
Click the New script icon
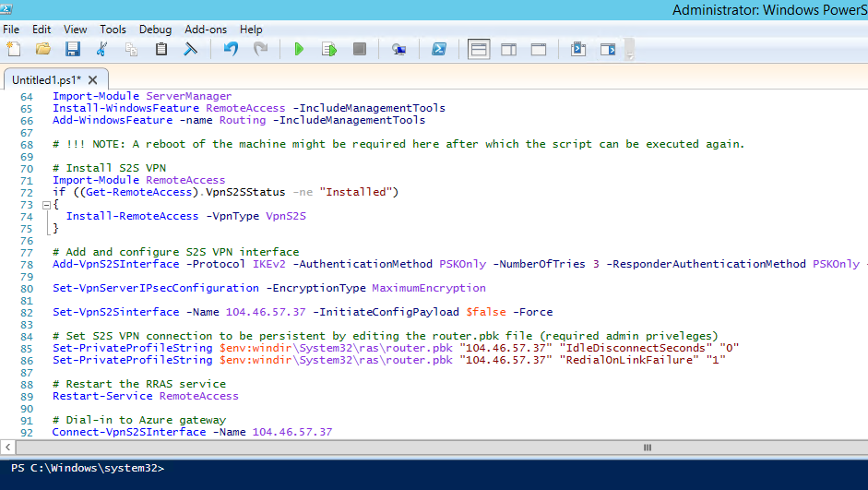click(13, 49)
